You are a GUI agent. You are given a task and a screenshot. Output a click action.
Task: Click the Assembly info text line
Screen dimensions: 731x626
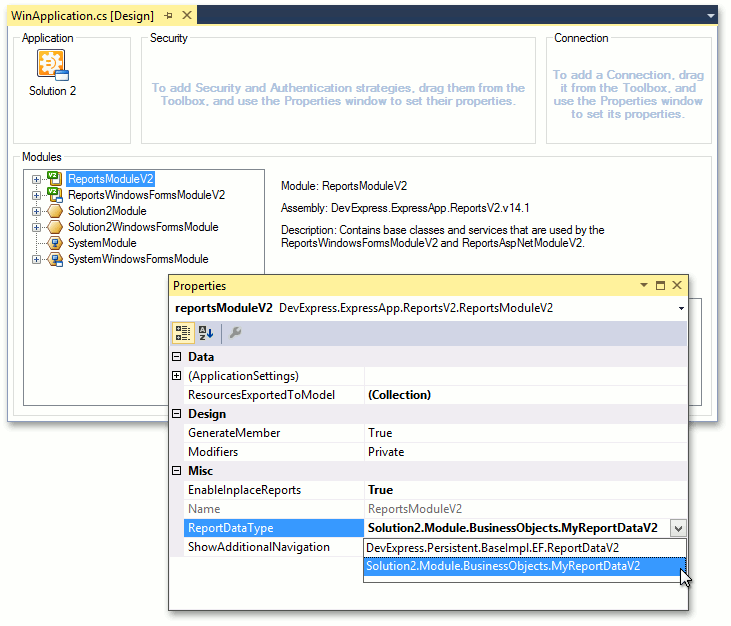pyautogui.click(x=405, y=208)
